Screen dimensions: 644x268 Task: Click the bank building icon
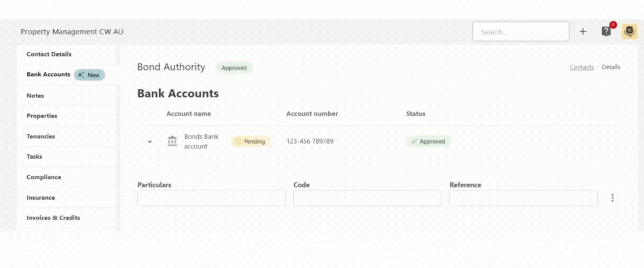tap(172, 141)
